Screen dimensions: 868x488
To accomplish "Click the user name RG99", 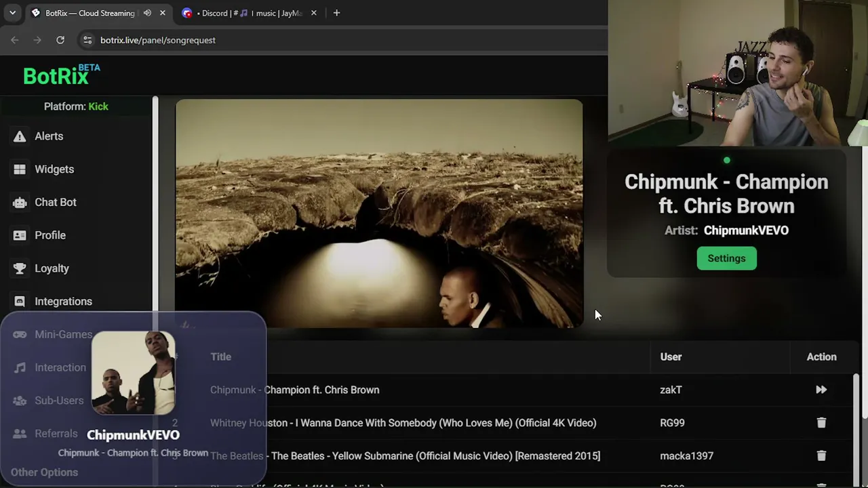I will (672, 423).
